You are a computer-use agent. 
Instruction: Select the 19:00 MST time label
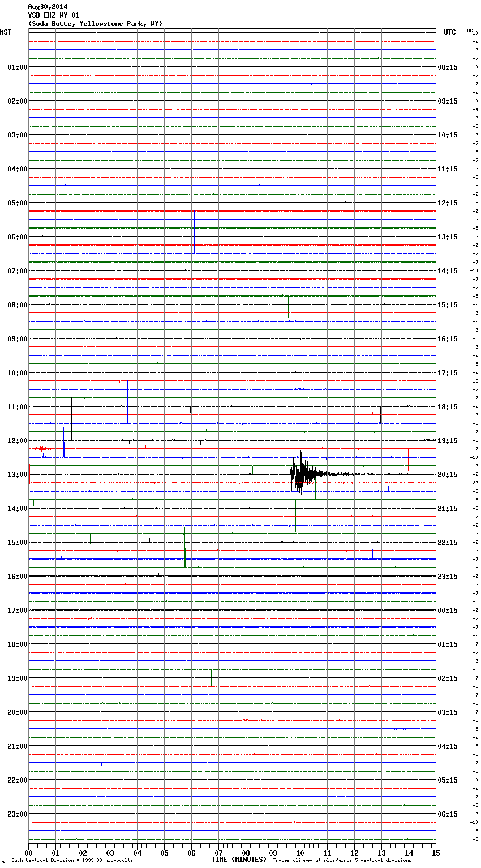point(17,678)
